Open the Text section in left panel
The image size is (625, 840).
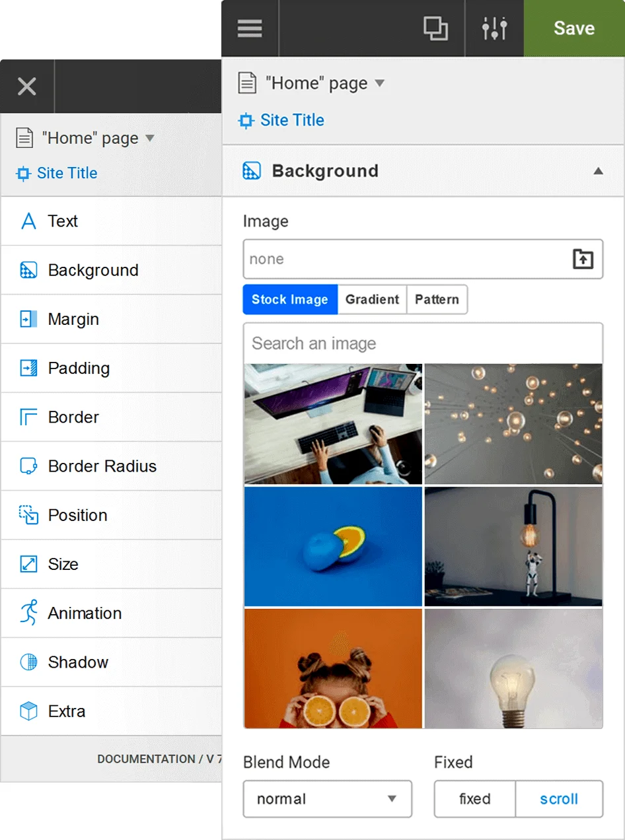(x=111, y=221)
